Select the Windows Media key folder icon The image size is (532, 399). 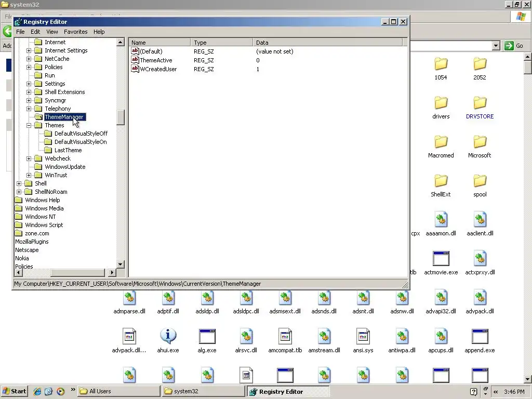click(x=19, y=208)
